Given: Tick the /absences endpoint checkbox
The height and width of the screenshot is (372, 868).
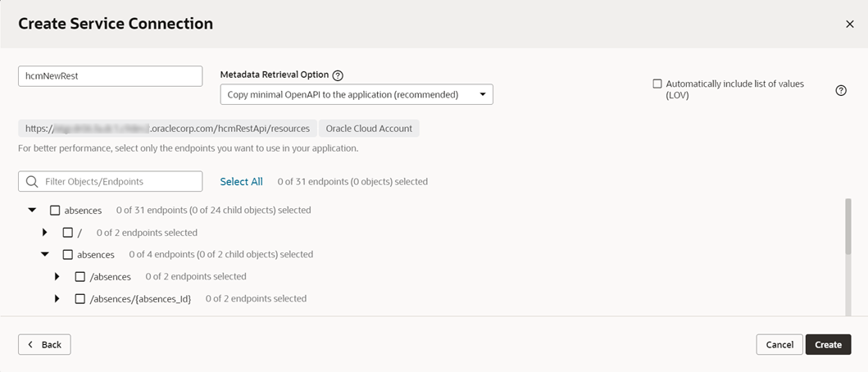Looking at the screenshot, I should (x=80, y=277).
